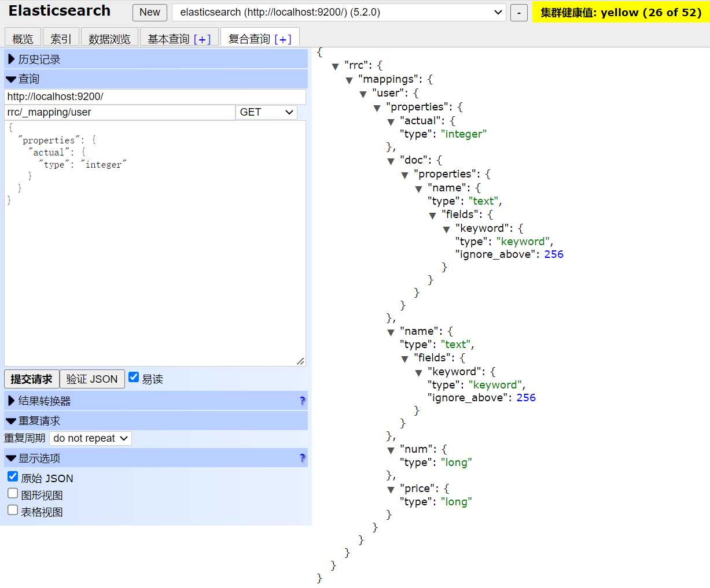Add a new 基本查询 tab with [+]

coord(203,39)
